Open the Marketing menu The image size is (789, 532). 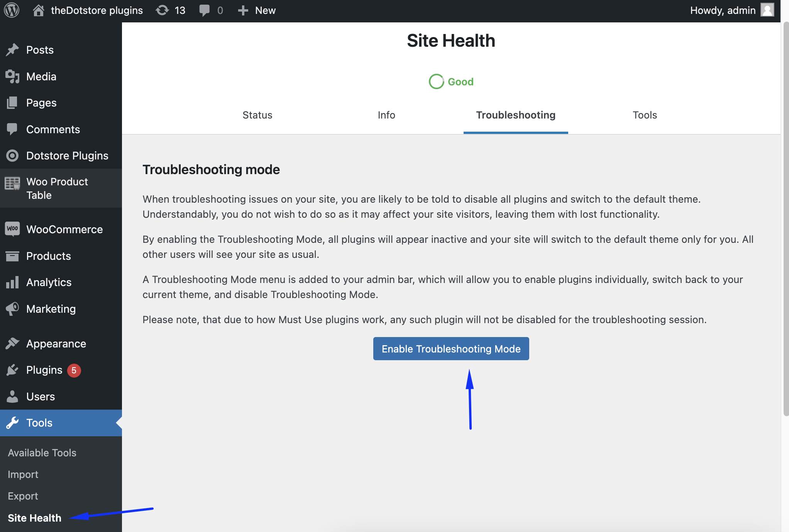pyautogui.click(x=61, y=309)
